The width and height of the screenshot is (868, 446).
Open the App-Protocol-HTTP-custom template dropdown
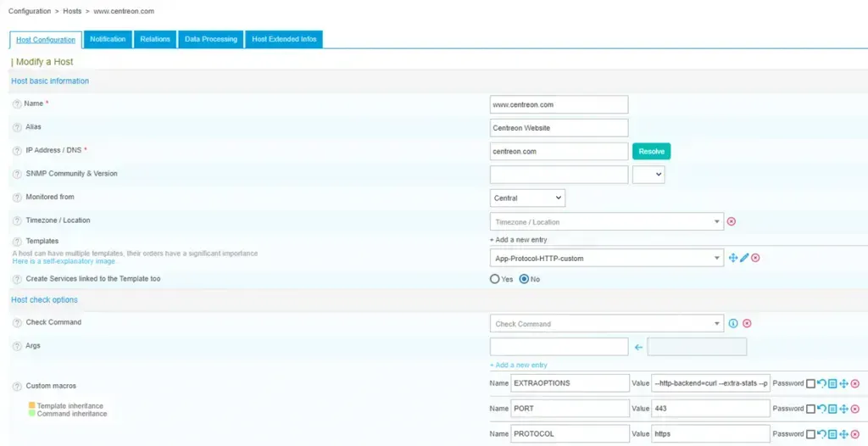click(607, 258)
